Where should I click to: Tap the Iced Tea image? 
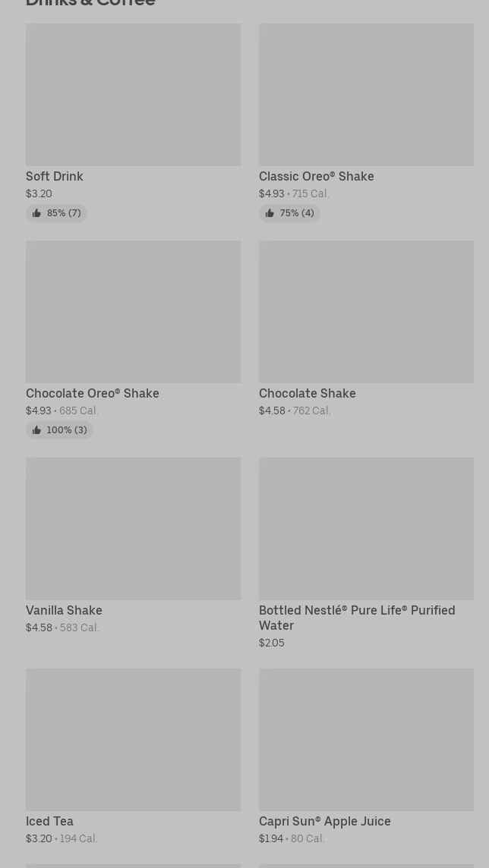133,739
